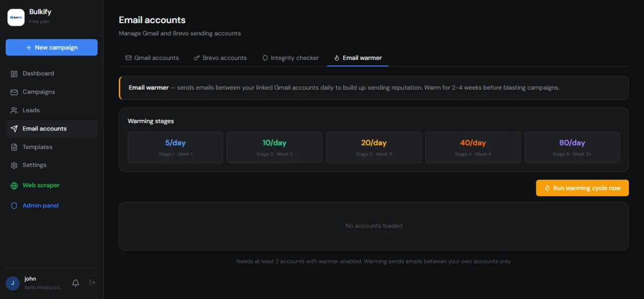Image resolution: width=644 pixels, height=299 pixels.
Task: Select Email accounts in the sidebar
Action: click(x=51, y=129)
